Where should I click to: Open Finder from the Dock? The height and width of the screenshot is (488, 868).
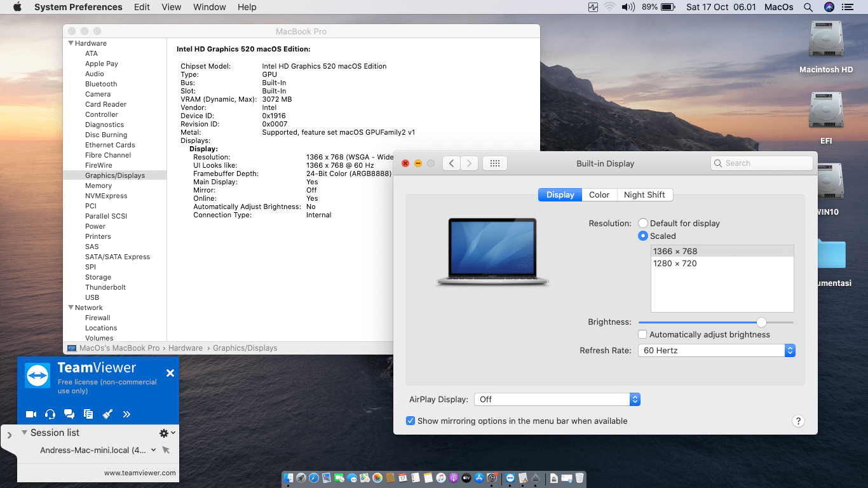coord(289,478)
